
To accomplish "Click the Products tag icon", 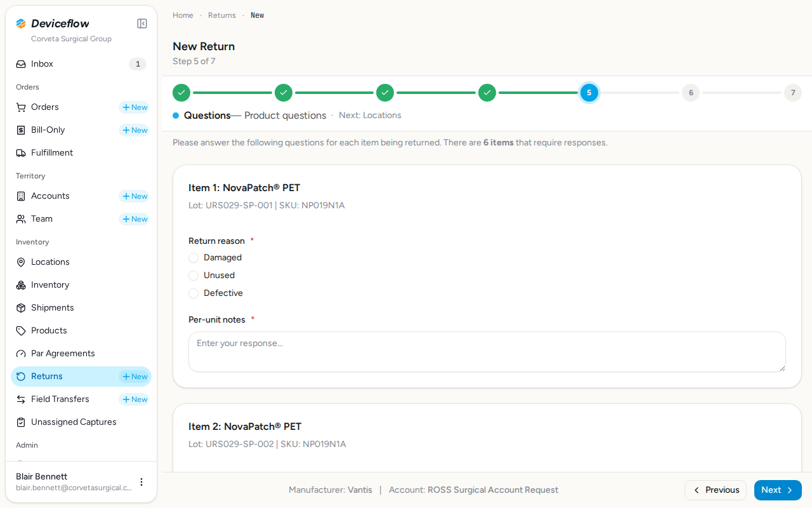I will click(x=21, y=331).
